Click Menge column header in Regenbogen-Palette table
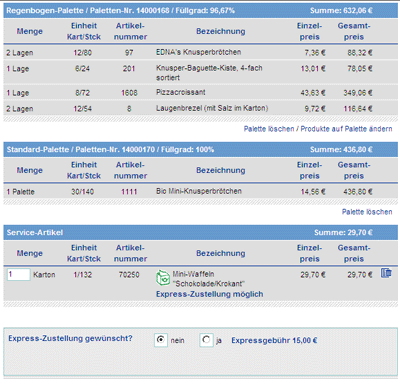Screen dimensions: 400x379 point(30,31)
